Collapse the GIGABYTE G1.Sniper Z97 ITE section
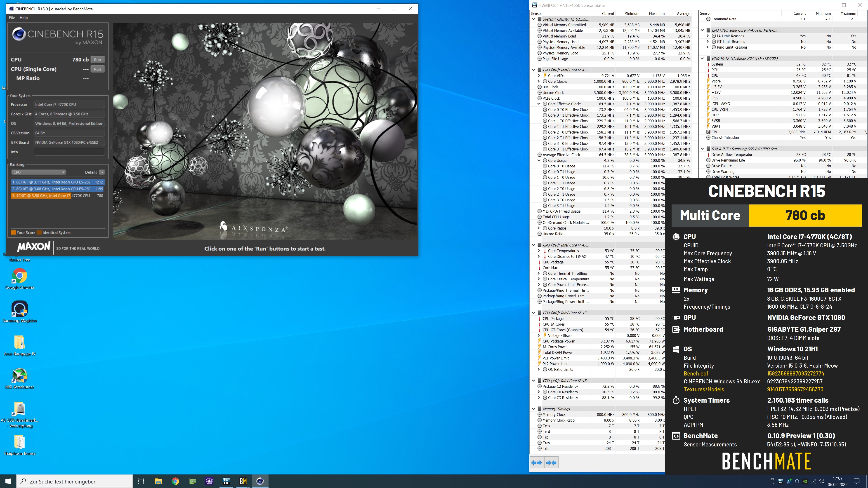The width and height of the screenshot is (868, 488). [702, 59]
